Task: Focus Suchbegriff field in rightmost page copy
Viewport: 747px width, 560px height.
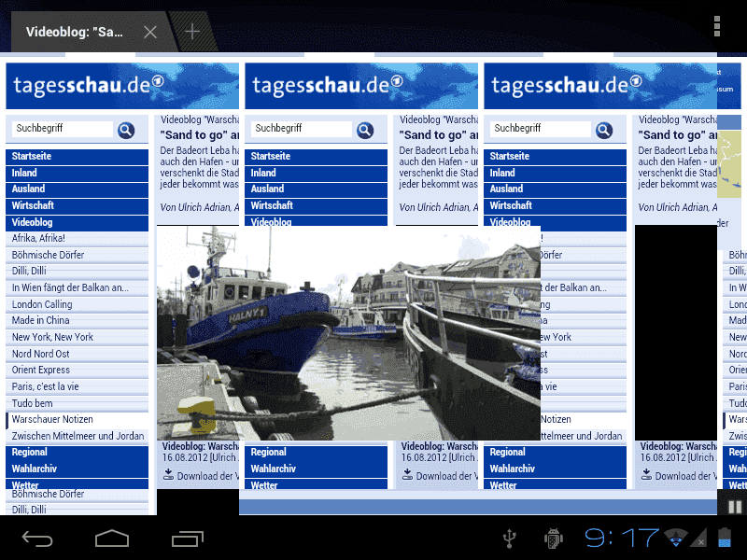Action: [541, 129]
